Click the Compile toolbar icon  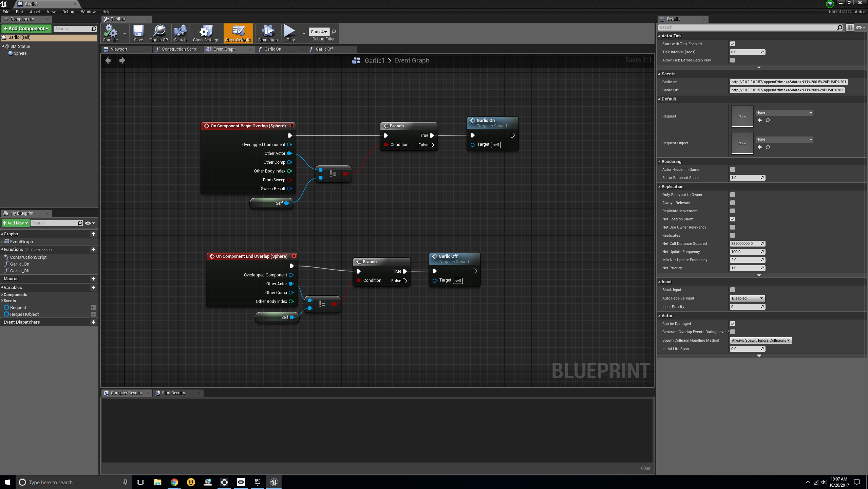point(111,33)
